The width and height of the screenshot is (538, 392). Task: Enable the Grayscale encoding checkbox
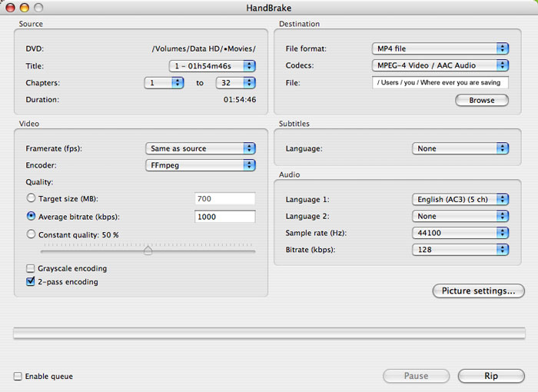(31, 268)
